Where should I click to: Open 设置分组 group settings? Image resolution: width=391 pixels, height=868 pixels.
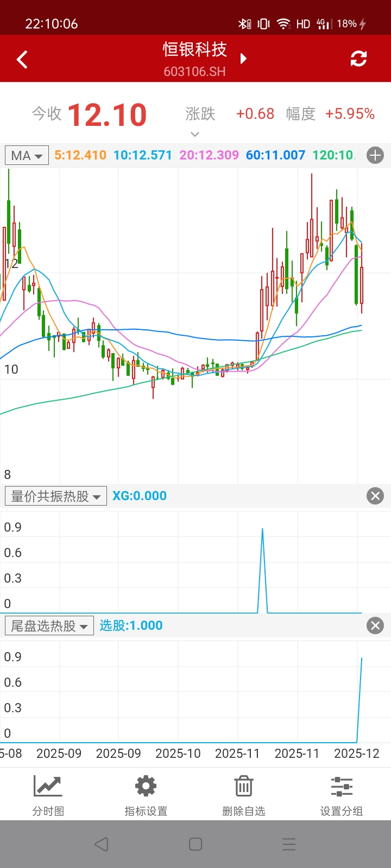point(342,795)
